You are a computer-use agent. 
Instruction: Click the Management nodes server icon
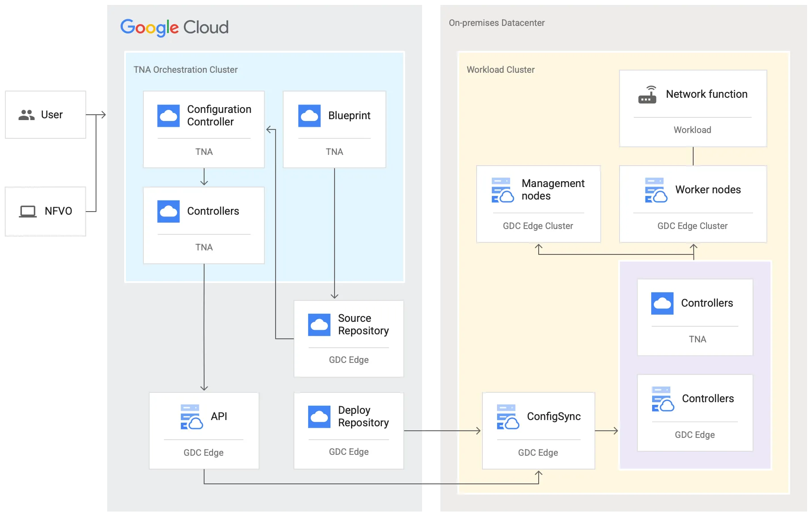pos(502,190)
